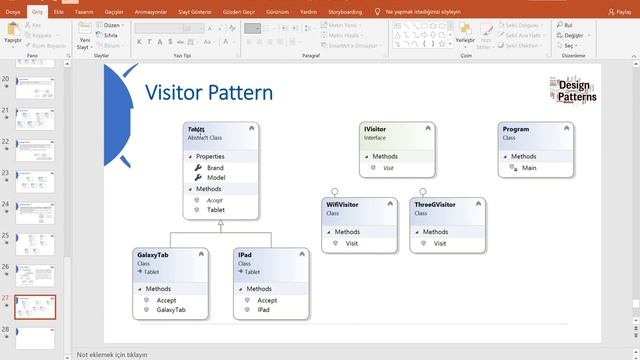Image resolution: width=640 pixels, height=360 pixels.
Task: Expand the shapes gallery more arrow
Action: [450, 44]
